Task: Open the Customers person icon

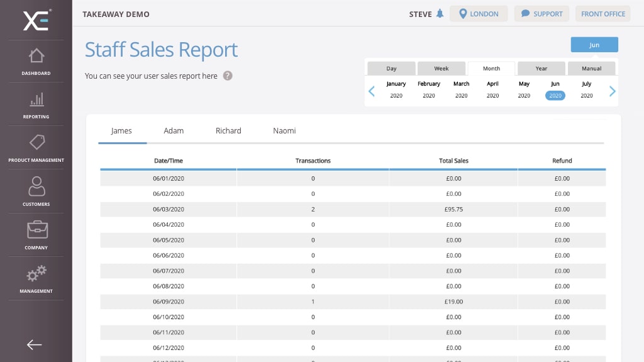Action: point(36,186)
